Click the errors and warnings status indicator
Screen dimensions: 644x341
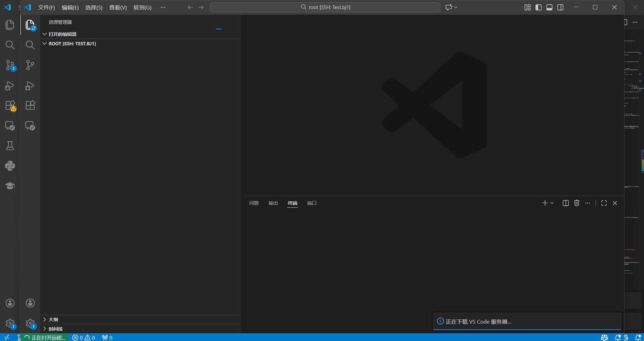point(84,338)
